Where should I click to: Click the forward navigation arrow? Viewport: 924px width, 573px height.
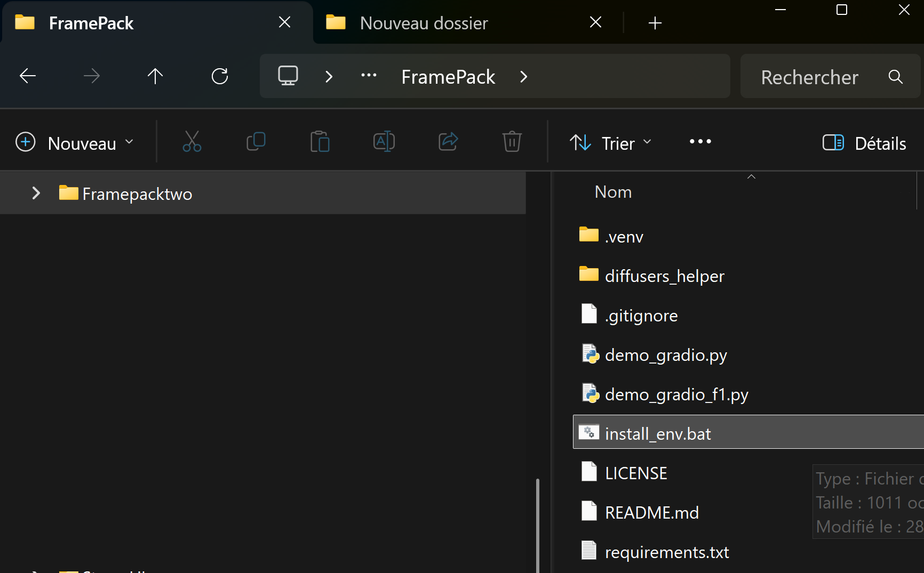pyautogui.click(x=92, y=76)
